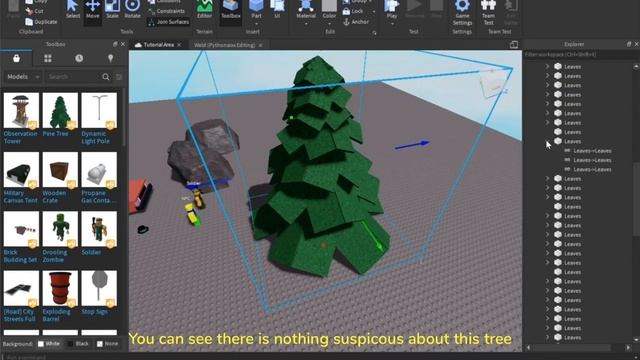Switch to the Toolbox Recent clock tab
Screen dimensions: 640x360
pos(79,58)
